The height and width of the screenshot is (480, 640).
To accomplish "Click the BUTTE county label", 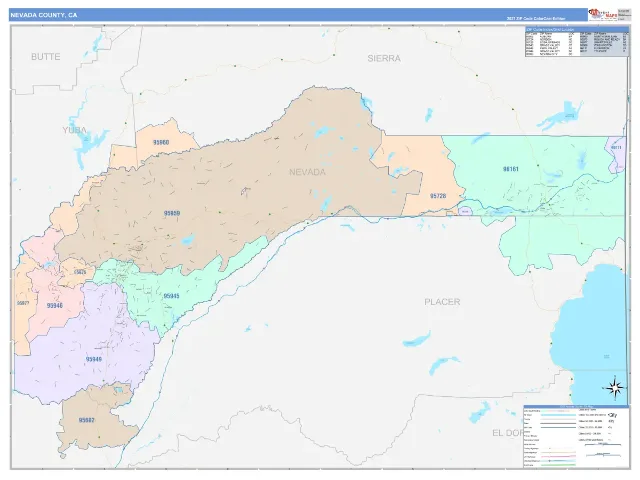I will click(46, 57).
